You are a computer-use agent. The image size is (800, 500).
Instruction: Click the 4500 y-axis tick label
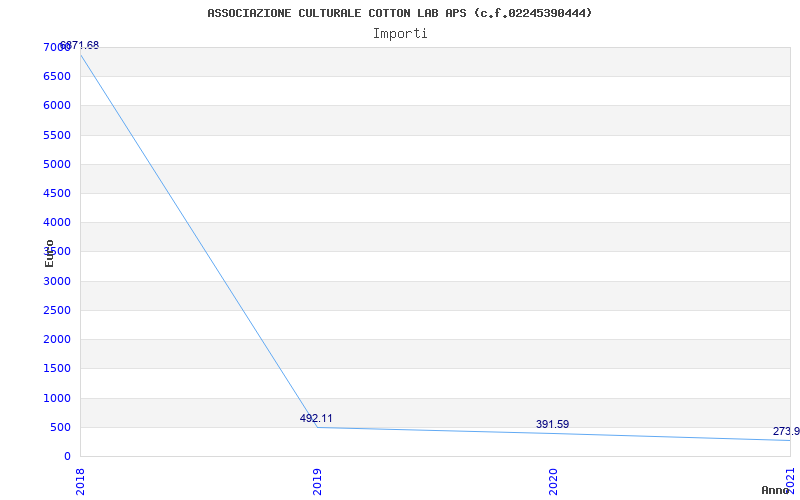tap(57, 194)
